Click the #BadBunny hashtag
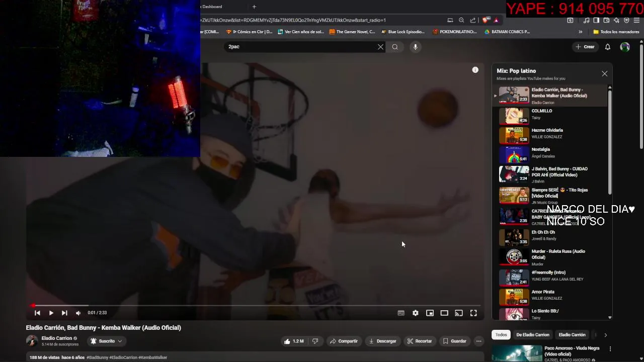 point(98,357)
